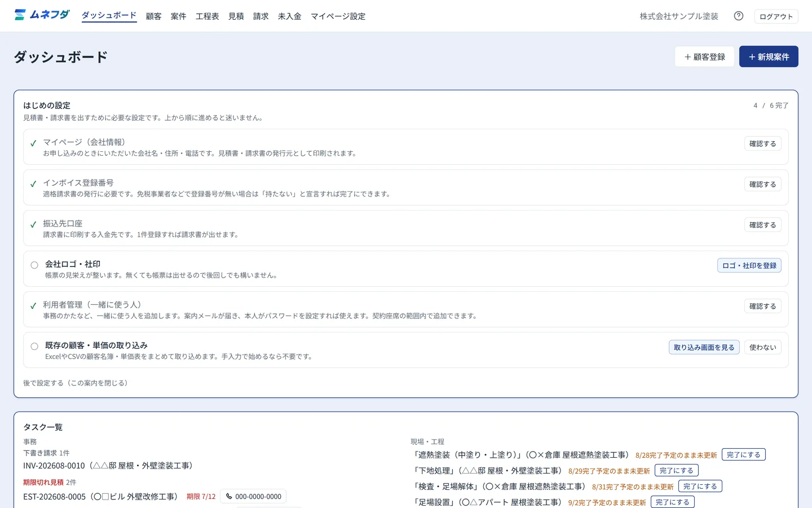812x508 pixels.
Task: Call 000-0000-0000 via the phone button
Action: (253, 497)
